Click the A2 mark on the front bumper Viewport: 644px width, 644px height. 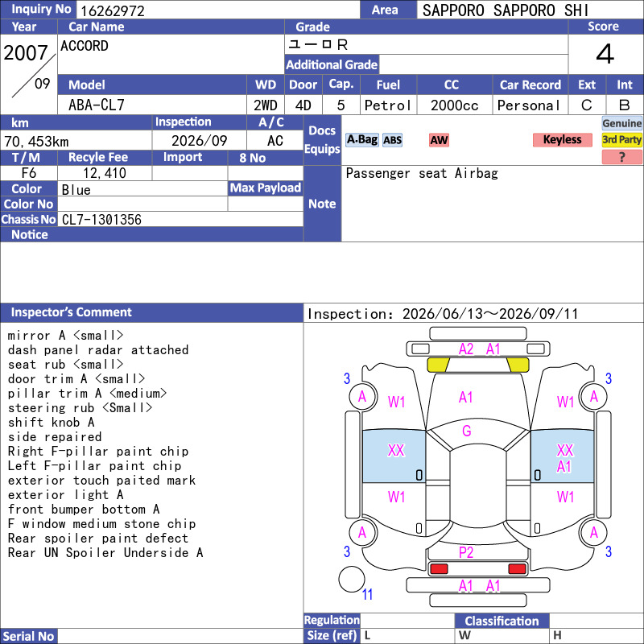[x=466, y=349]
